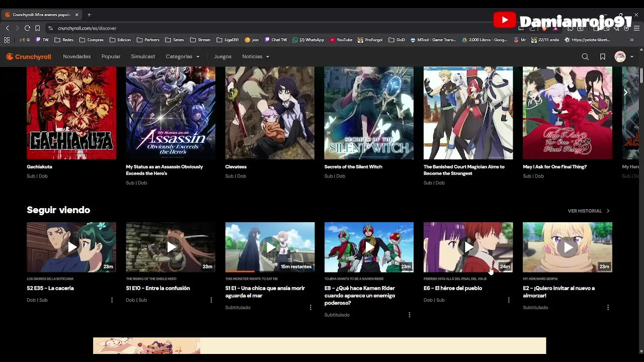Open the Compras bookmarks folder
644x362 pixels.
[x=92, y=40]
